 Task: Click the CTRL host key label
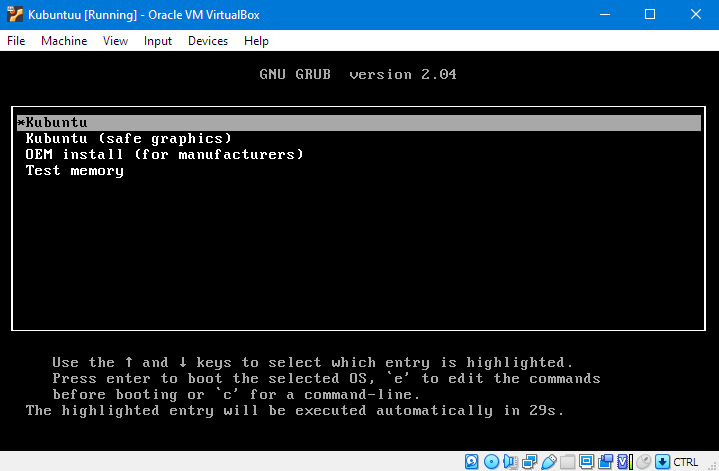tap(686, 462)
